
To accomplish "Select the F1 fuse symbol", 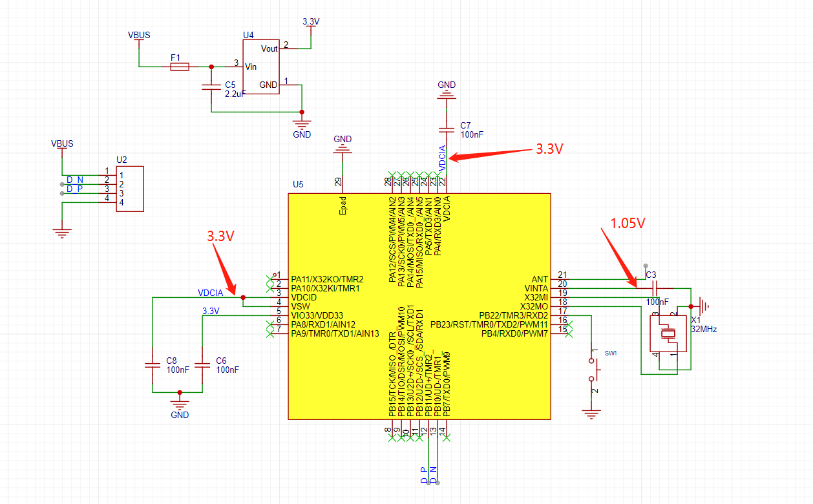I will coord(179,67).
